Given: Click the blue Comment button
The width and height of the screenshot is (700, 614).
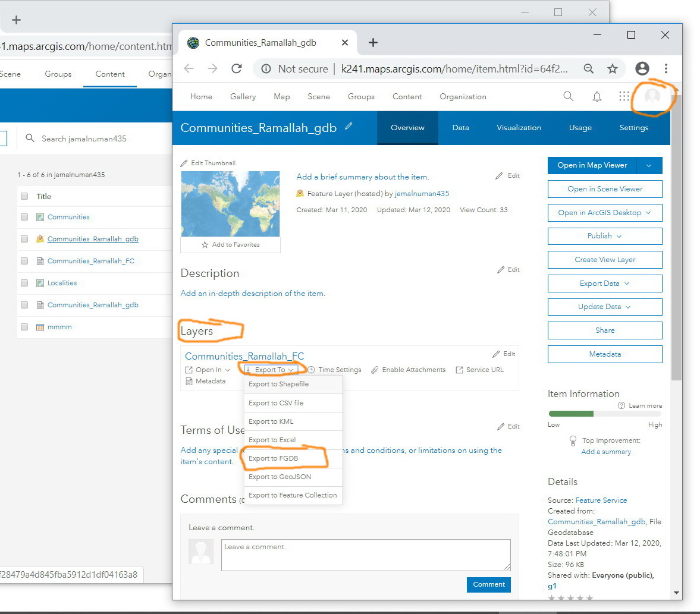Looking at the screenshot, I should [489, 584].
